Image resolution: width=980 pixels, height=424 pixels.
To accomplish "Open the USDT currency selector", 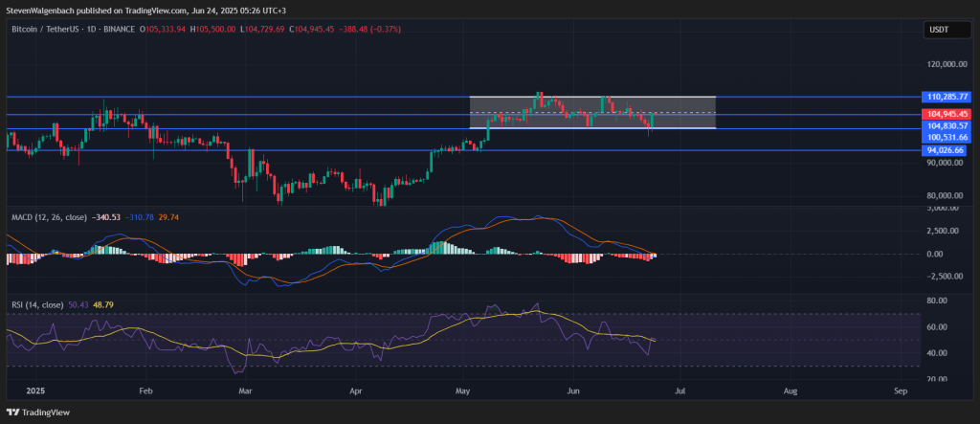I will point(939,30).
